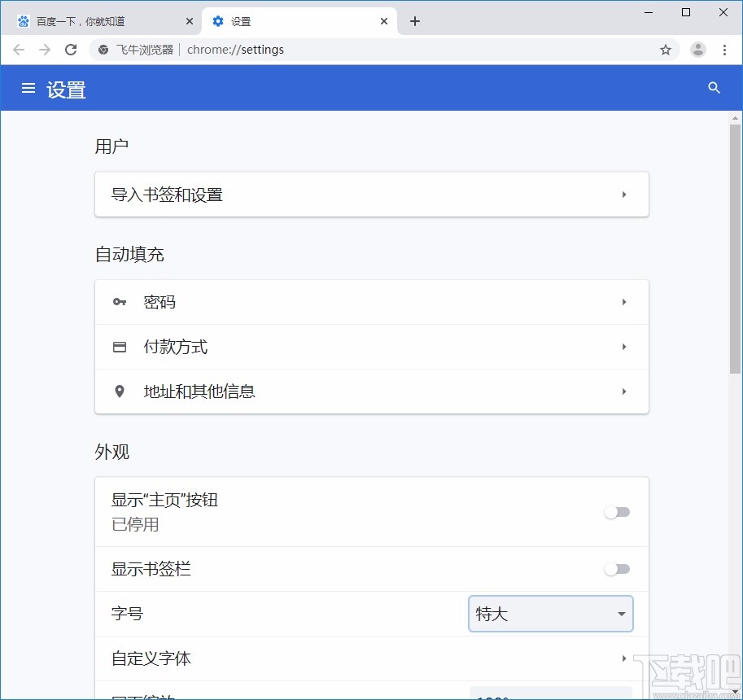This screenshot has height=700, width=743.
Task: Open the settings hamburger menu
Action: (28, 88)
